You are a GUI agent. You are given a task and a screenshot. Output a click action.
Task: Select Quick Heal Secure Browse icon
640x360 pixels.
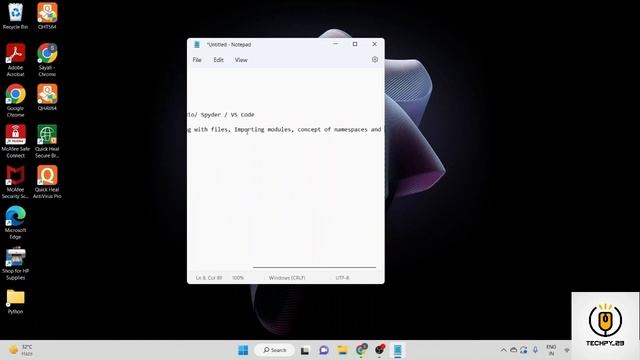pos(47,141)
